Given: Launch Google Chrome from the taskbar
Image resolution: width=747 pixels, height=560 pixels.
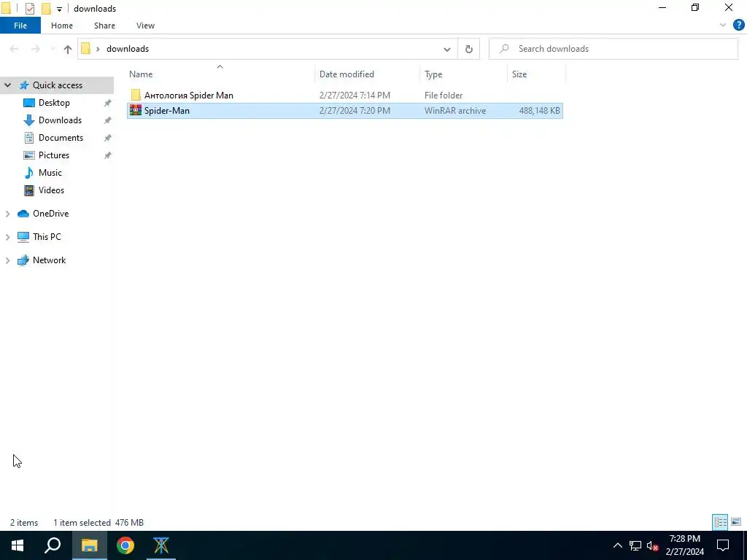Looking at the screenshot, I should point(125,545).
